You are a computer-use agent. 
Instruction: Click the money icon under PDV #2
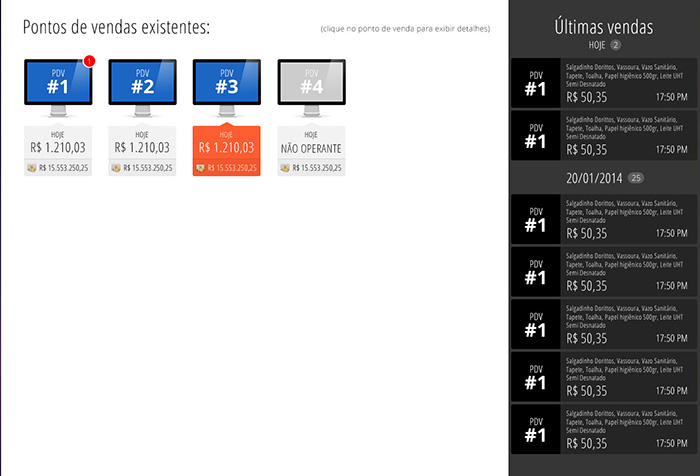tap(115, 167)
